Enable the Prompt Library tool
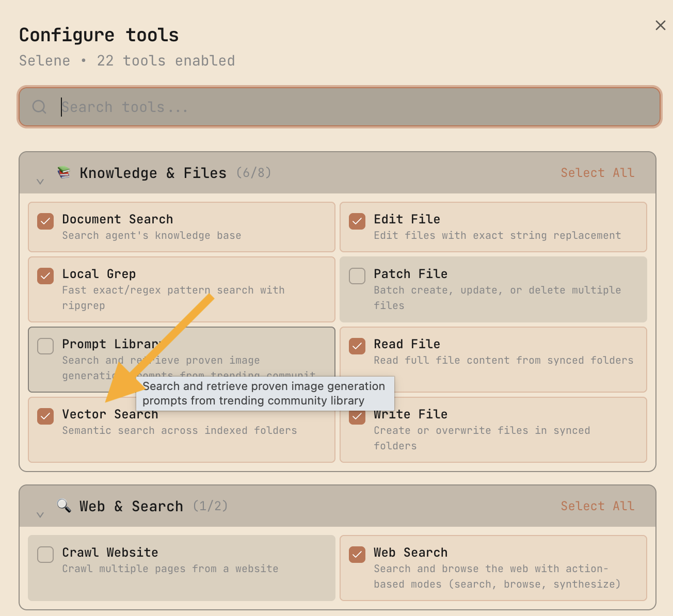The height and width of the screenshot is (616, 673). [45, 346]
